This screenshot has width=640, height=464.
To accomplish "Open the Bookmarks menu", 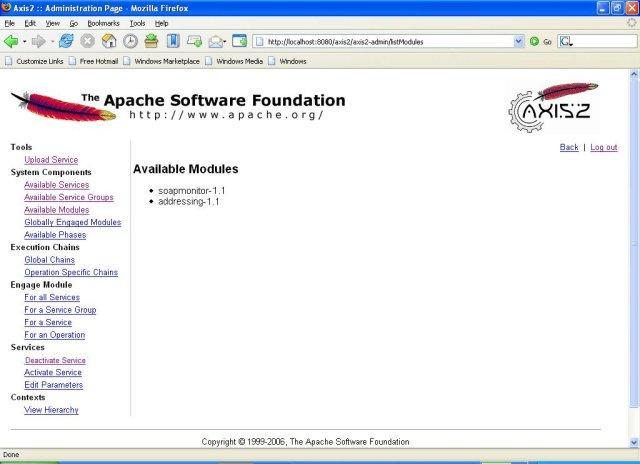I will [102, 22].
